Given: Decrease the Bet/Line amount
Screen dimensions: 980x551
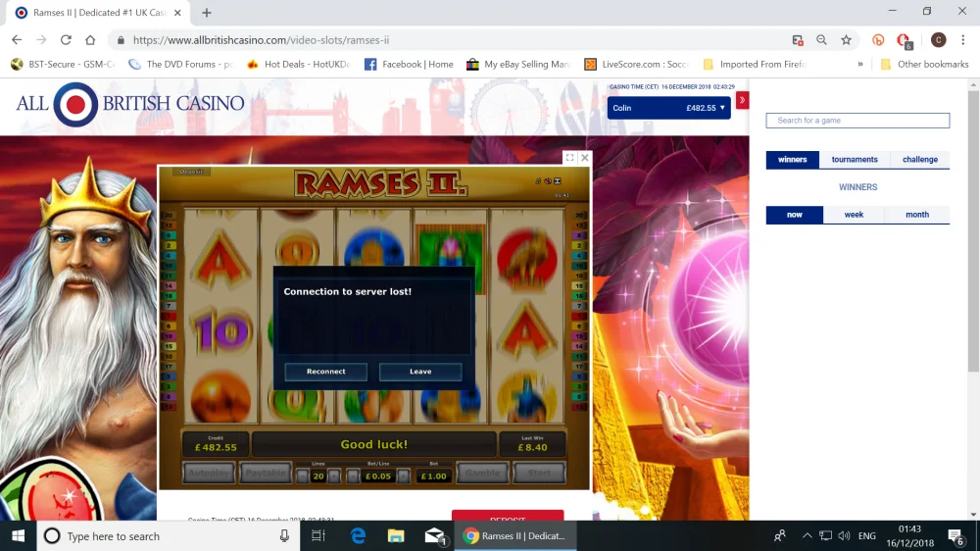Looking at the screenshot, I should pos(353,476).
